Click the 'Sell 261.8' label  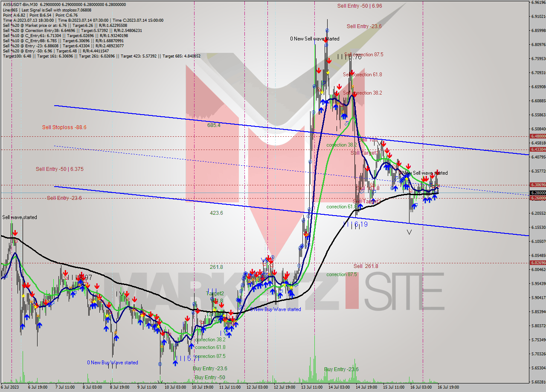(366, 266)
